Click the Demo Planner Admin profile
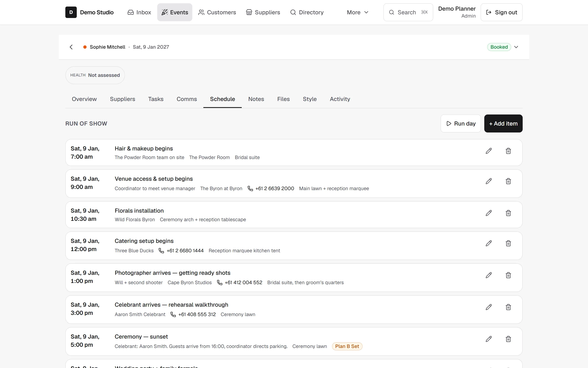Screen dimensions: 588x368 [x=457, y=12]
